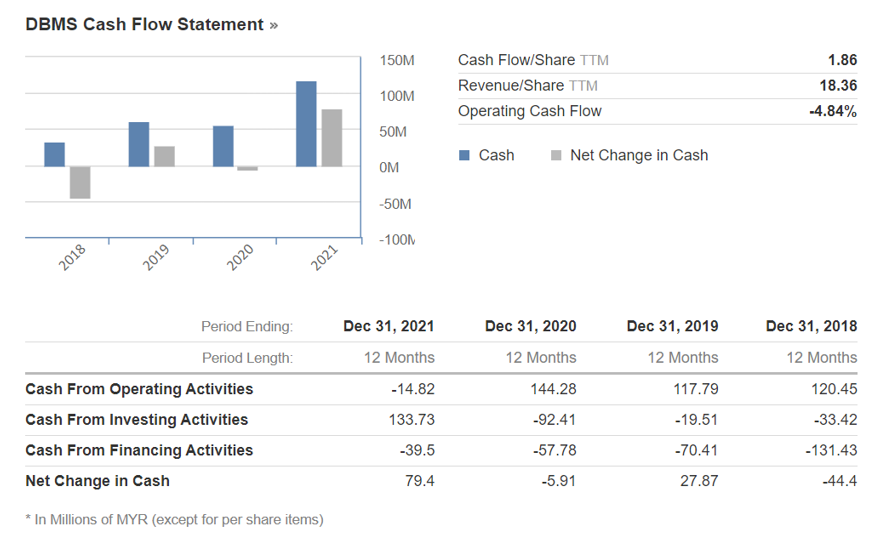Click the 2018 investing value -33.42

click(836, 420)
